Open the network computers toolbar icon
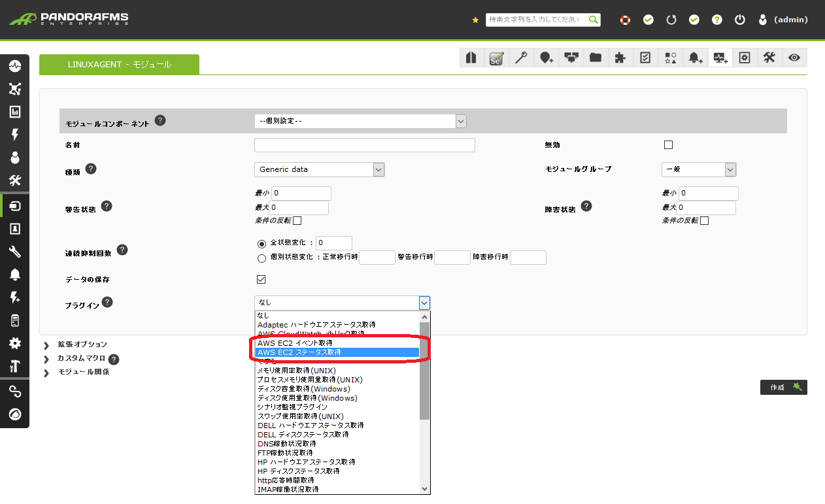Image resolution: width=825 pixels, height=504 pixels. coord(571,58)
